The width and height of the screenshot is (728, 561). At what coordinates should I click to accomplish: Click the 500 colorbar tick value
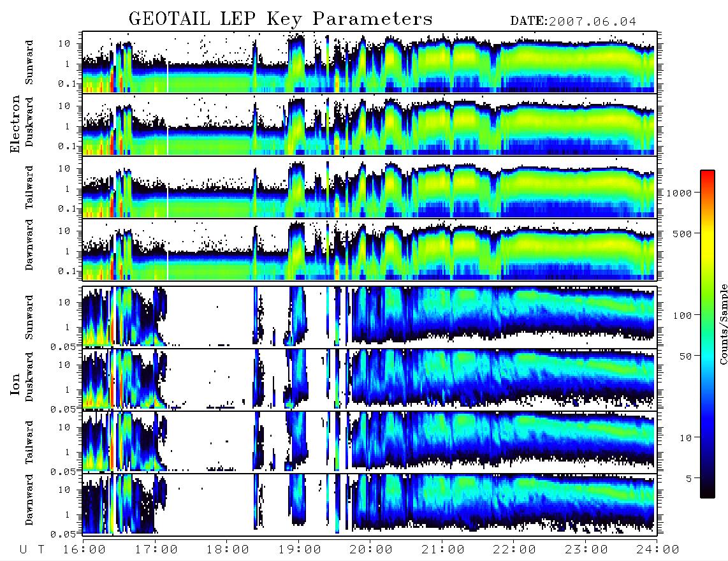(683, 234)
